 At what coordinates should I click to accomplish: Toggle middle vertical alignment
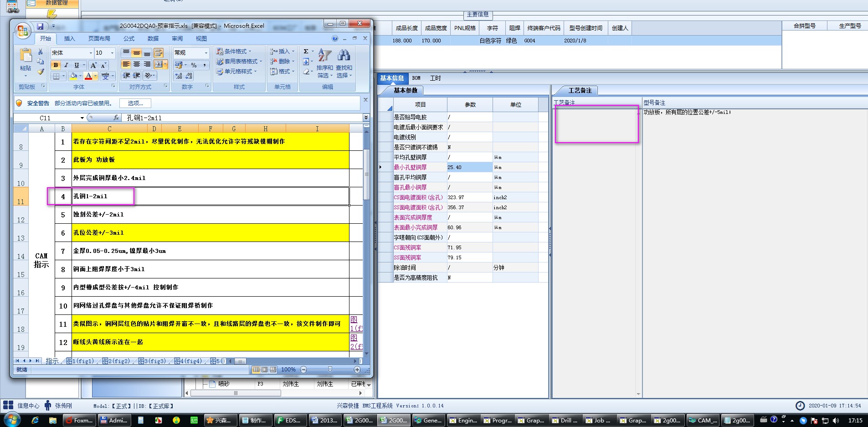point(136,53)
